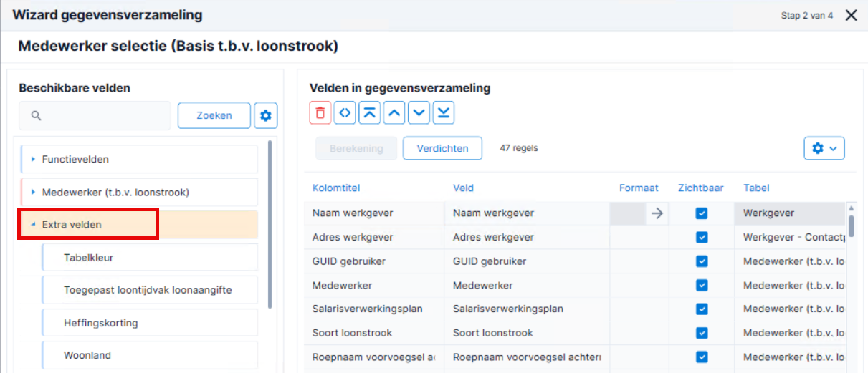This screenshot has height=373, width=868.
Task: Click the code brackets field icon
Action: click(345, 113)
